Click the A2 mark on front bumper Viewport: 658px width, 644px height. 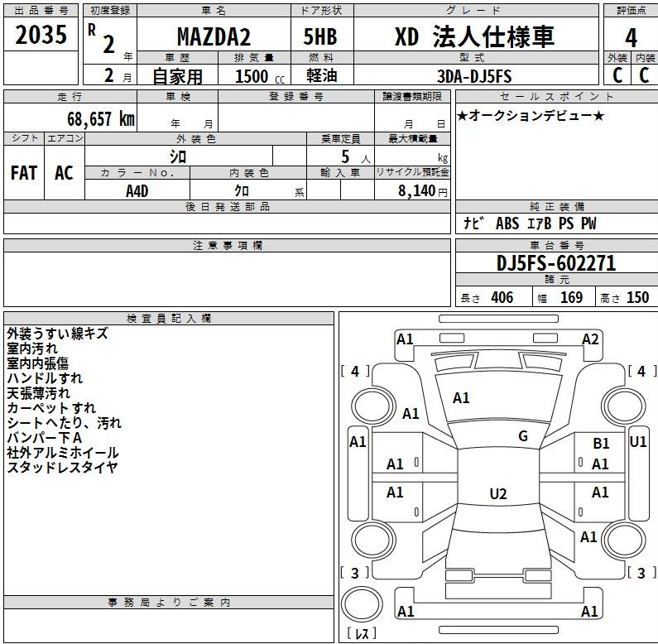coord(590,339)
